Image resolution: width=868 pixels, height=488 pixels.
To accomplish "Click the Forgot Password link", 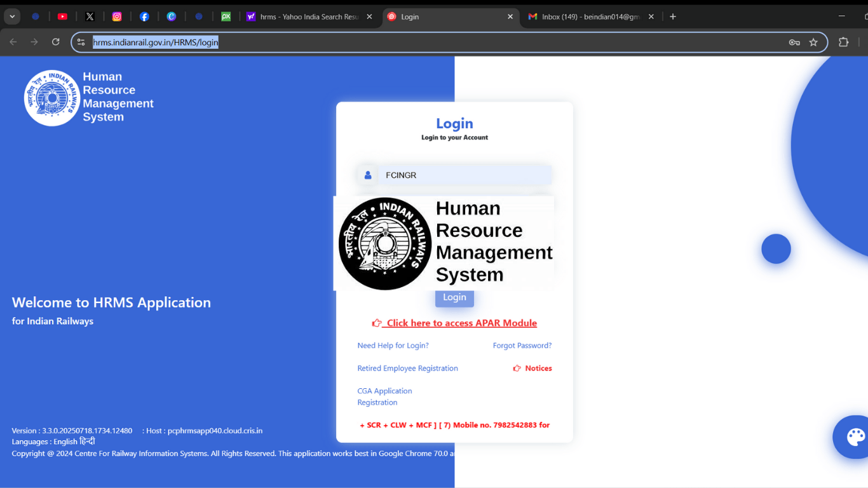I will tap(522, 346).
